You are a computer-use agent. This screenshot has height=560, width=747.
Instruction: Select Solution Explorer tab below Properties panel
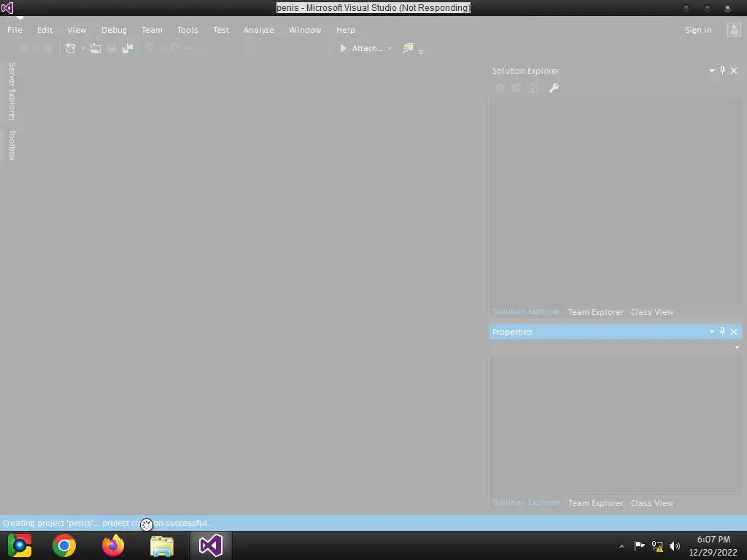[x=526, y=502]
